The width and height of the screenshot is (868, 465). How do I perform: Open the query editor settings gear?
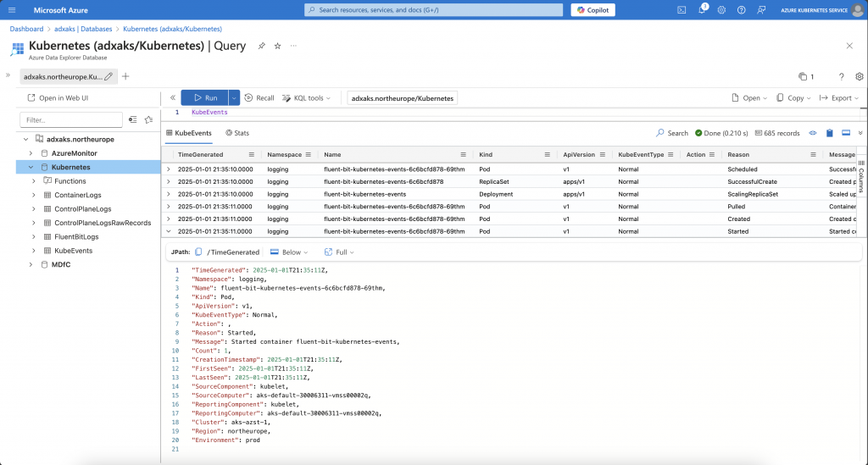[860, 77]
